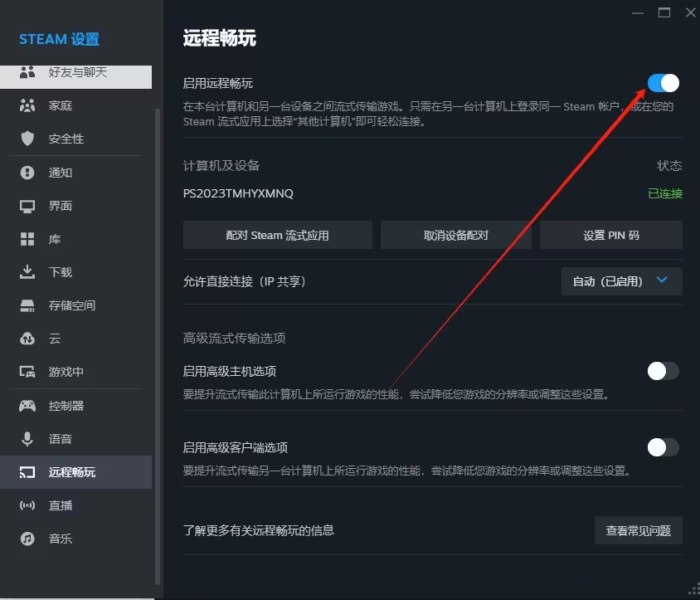Image resolution: width=700 pixels, height=600 pixels.
Task: Click the Storage (存储空间) drive icon
Action: coord(27,305)
